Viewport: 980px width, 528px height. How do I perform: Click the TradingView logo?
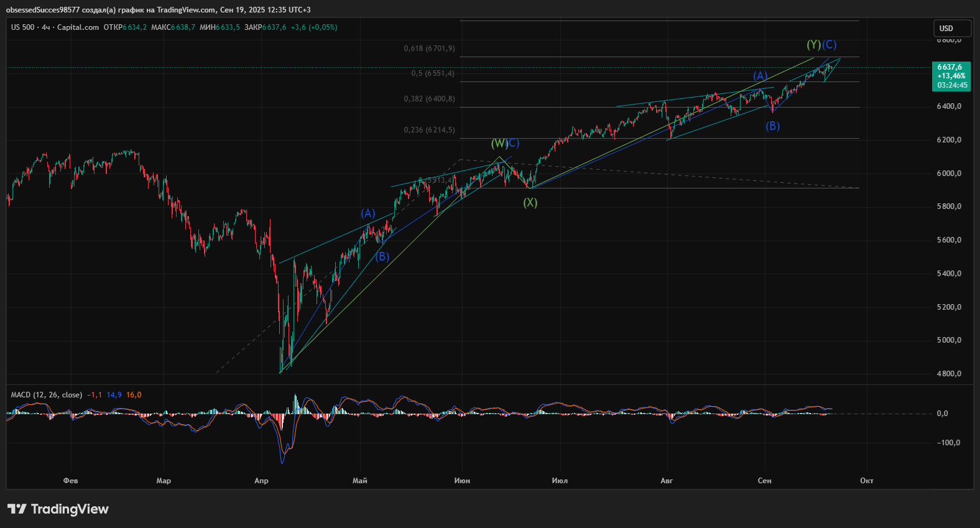58,509
